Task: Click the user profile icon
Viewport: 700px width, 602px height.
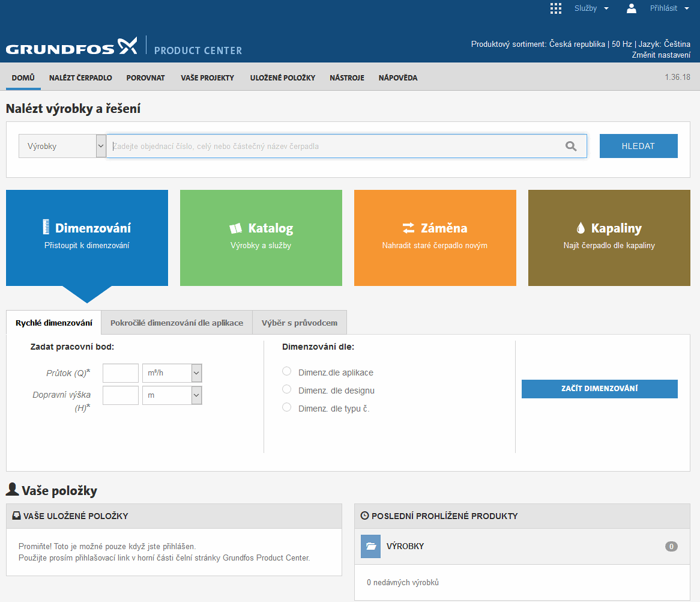Action: pos(631,8)
